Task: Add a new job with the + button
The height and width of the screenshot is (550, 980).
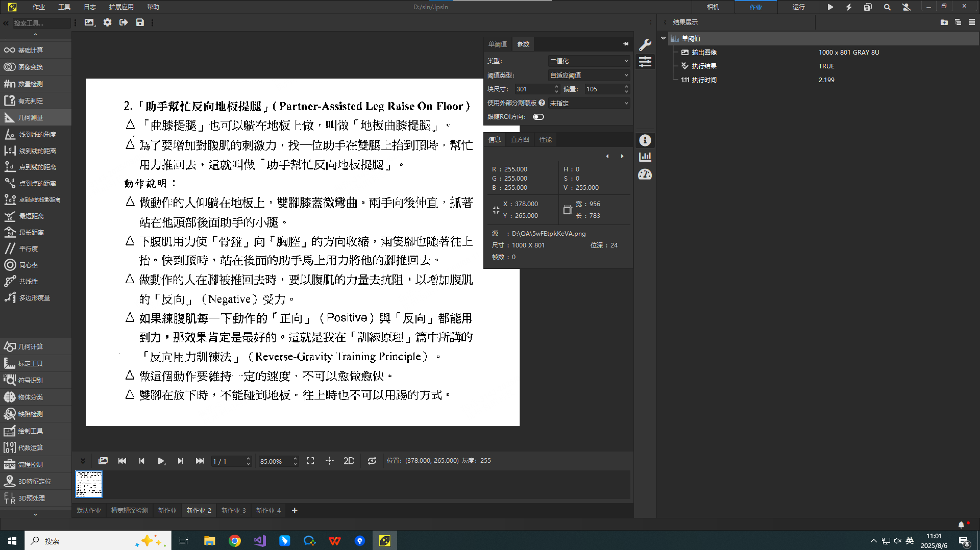Action: 294,510
